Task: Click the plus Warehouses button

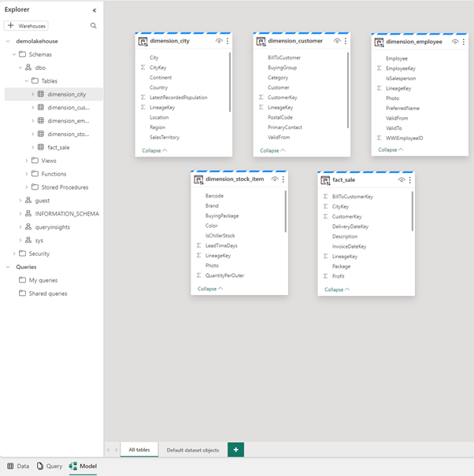Action: 26,26
